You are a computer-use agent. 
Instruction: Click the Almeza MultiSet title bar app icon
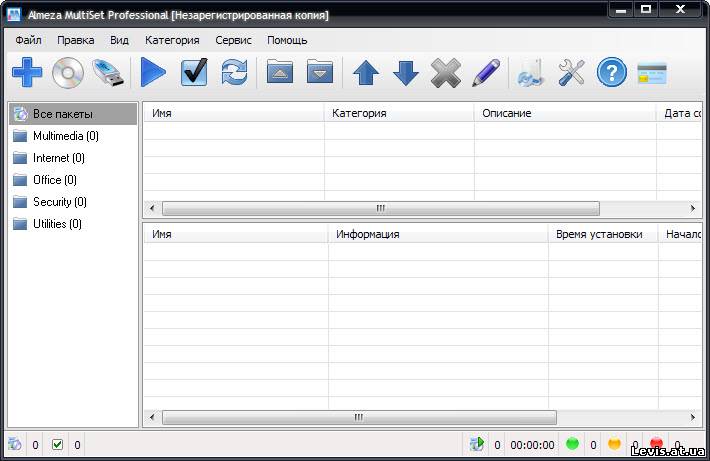coord(14,14)
